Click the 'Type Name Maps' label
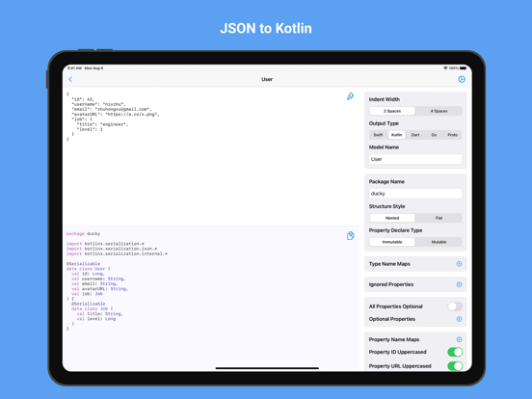 [389, 264]
